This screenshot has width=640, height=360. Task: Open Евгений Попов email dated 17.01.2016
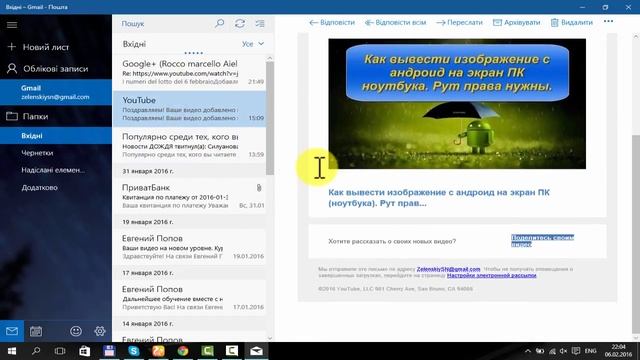[190, 298]
